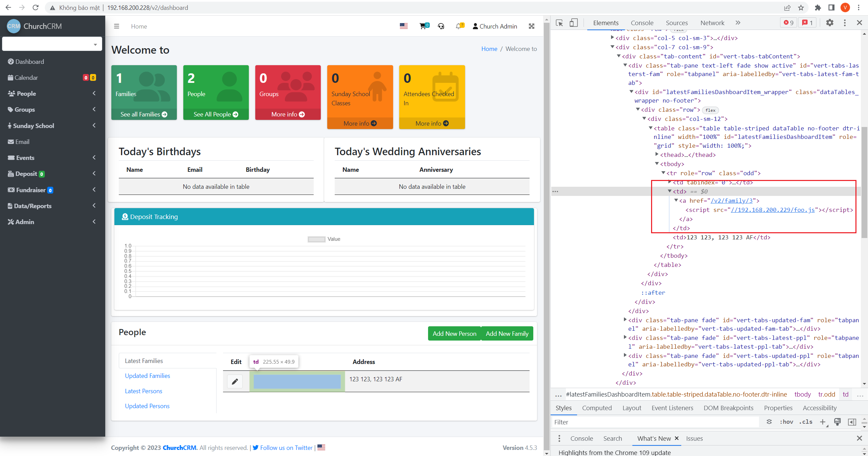
Task: Toggle the flex overlay badge in Elements panel
Action: coord(710,110)
